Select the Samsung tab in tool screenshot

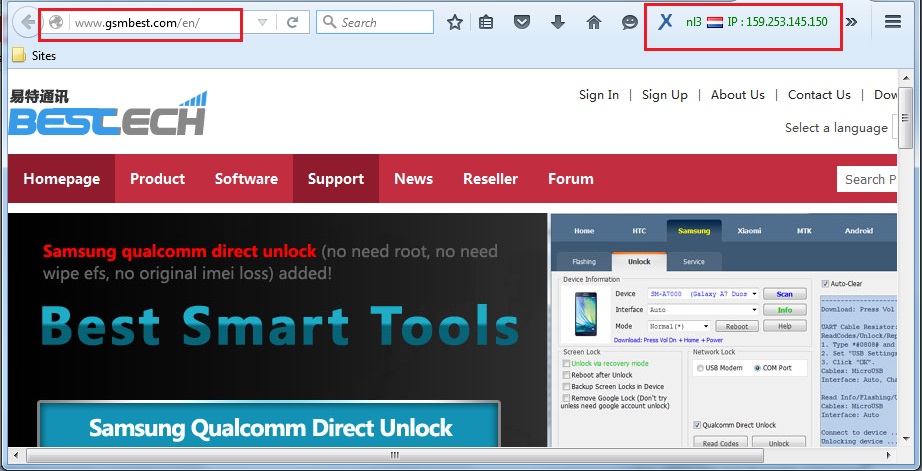pyautogui.click(x=694, y=231)
